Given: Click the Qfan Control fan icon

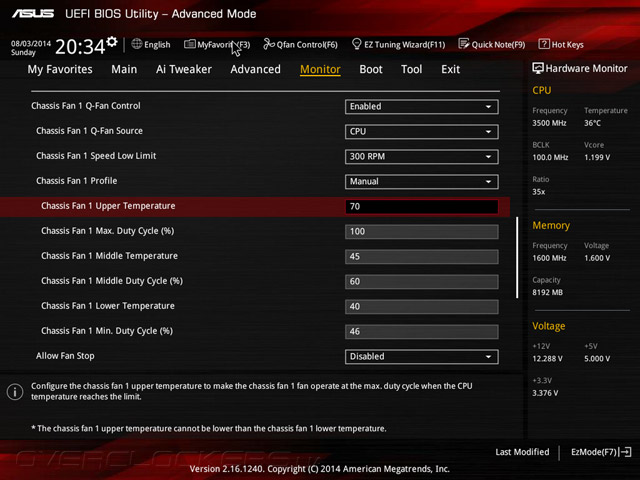Looking at the screenshot, I should pos(269,44).
